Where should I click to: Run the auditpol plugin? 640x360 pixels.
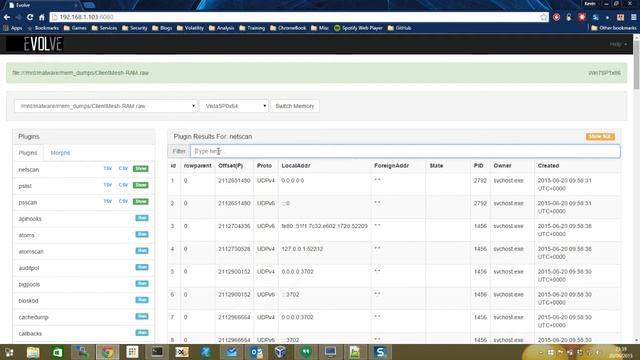point(142,267)
